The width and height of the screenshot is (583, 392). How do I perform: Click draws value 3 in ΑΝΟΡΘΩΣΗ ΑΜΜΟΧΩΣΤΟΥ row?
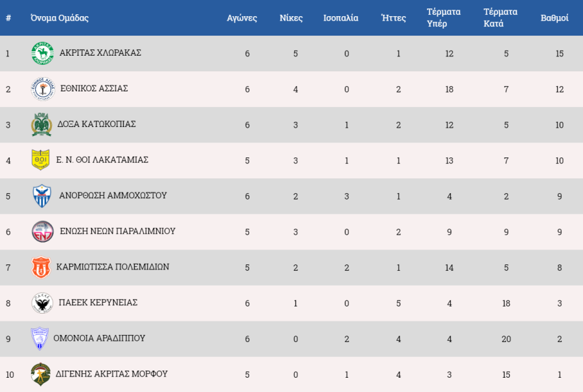click(x=347, y=196)
